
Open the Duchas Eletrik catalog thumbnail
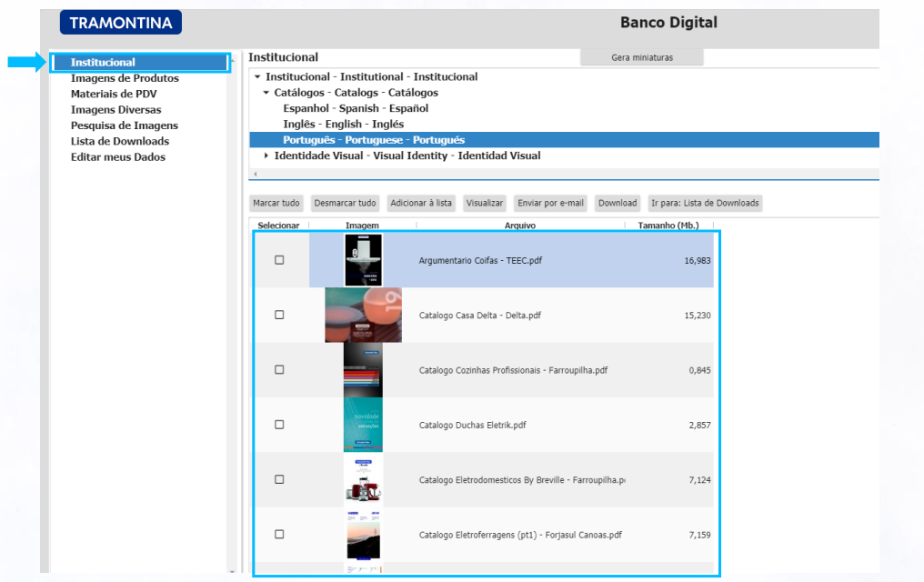tap(363, 425)
